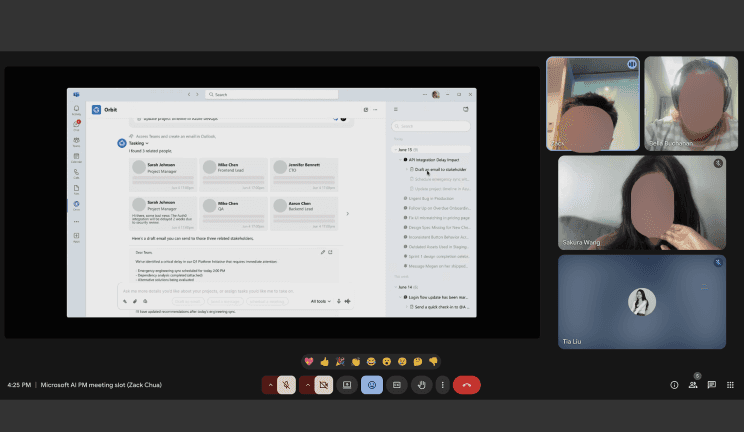744x432 pixels.
Task: Open the activities grid icon
Action: [x=730, y=385]
